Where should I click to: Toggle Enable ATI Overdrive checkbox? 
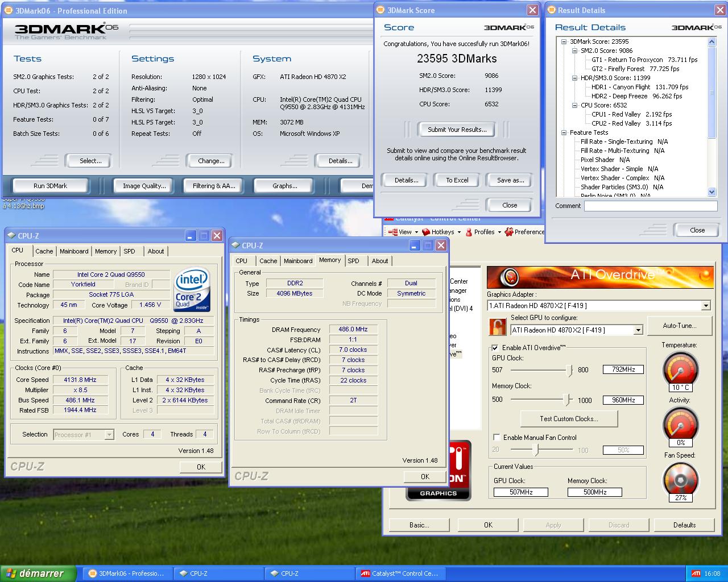pyautogui.click(x=495, y=348)
